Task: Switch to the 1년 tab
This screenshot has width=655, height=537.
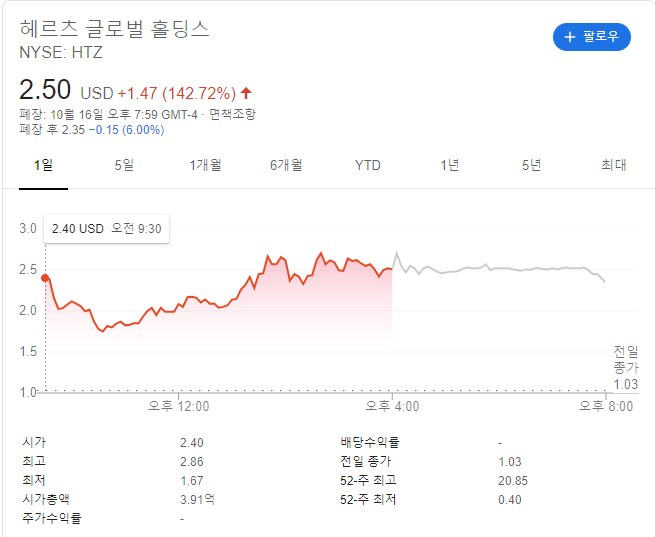Action: (x=450, y=165)
